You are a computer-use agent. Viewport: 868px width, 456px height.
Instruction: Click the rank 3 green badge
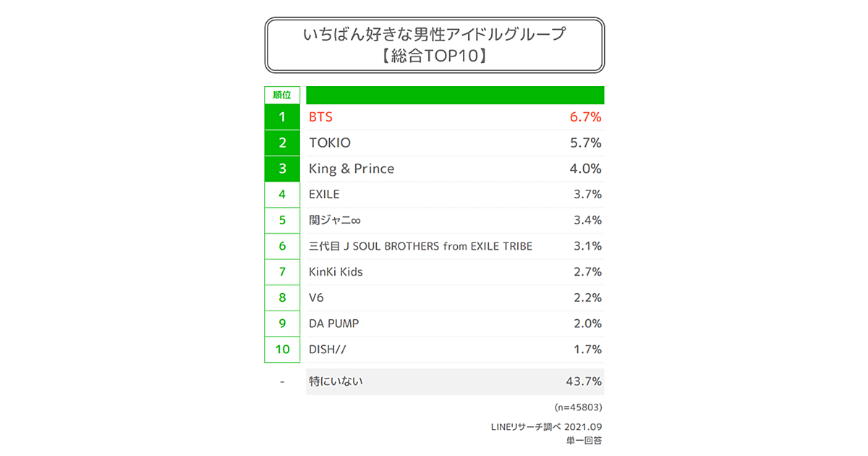tap(282, 169)
